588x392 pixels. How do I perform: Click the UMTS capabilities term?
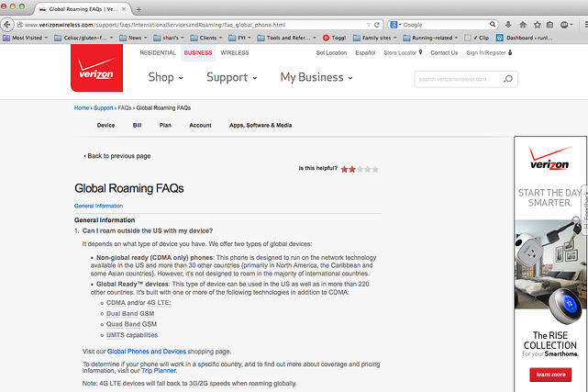[131, 335]
